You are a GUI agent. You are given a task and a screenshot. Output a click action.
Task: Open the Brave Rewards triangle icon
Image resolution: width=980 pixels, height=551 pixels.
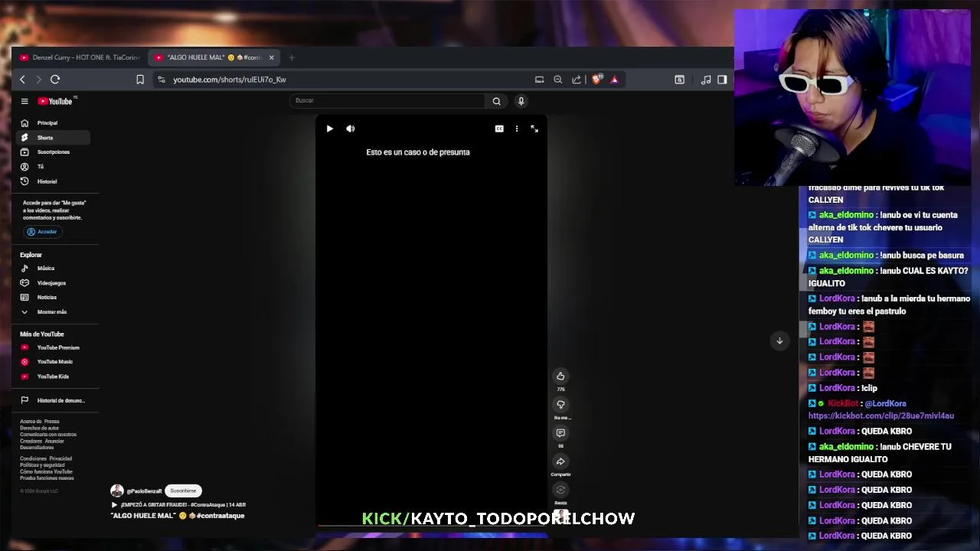pos(614,80)
